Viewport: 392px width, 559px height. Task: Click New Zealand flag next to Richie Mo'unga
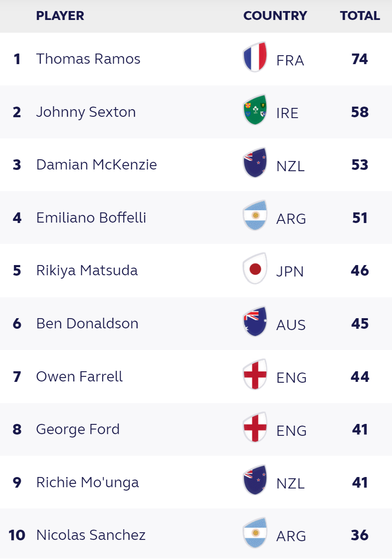[x=255, y=480]
